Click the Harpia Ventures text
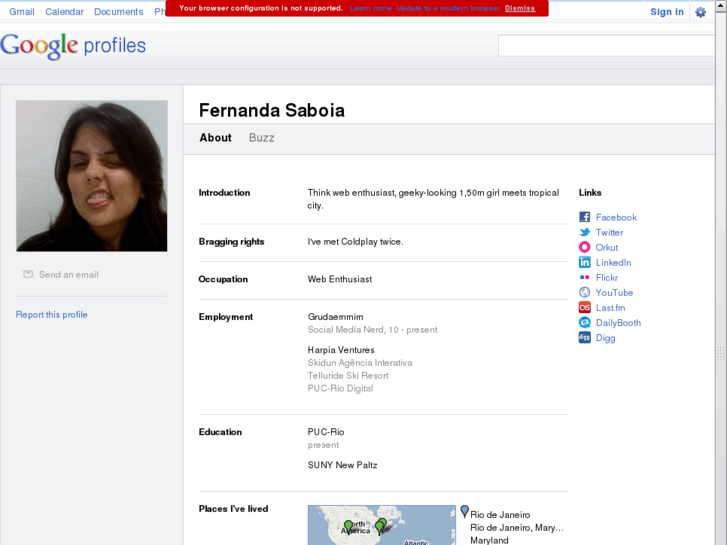The width and height of the screenshot is (727, 545). tap(341, 350)
